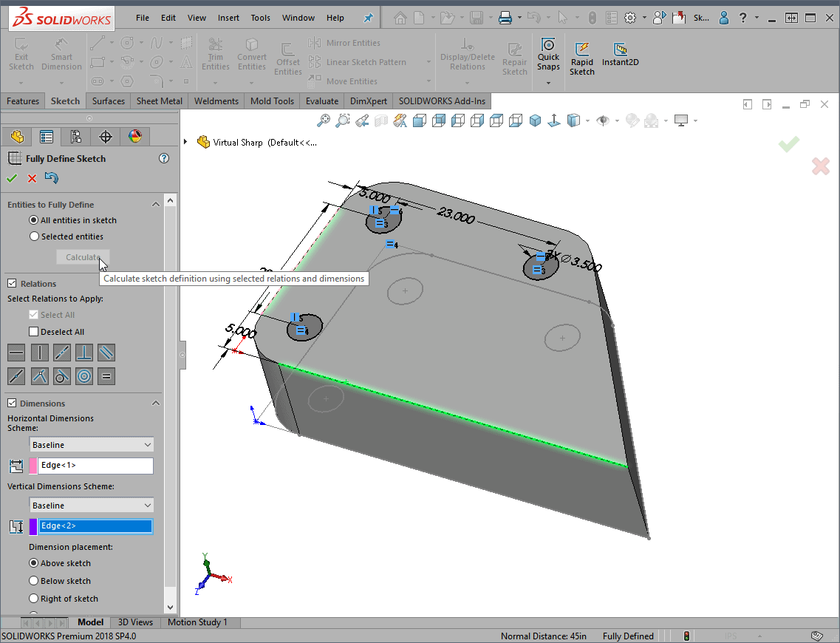Open the print options dropdown arrow
The height and width of the screenshot is (643, 840).
[519, 18]
